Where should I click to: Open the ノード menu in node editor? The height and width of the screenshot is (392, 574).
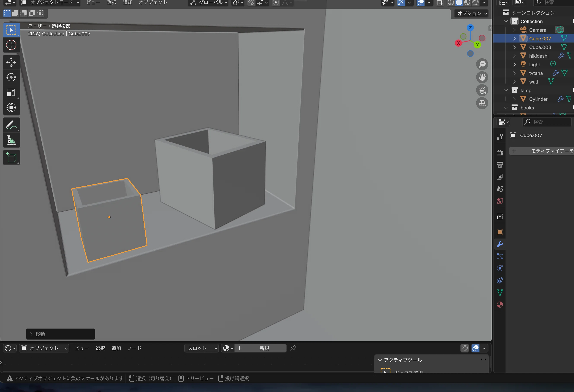pyautogui.click(x=134, y=348)
